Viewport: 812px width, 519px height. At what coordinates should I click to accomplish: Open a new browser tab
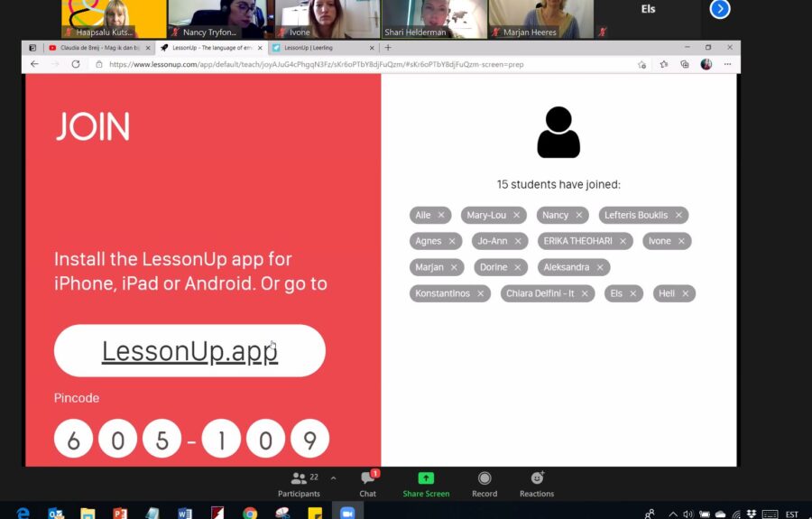pos(388,48)
